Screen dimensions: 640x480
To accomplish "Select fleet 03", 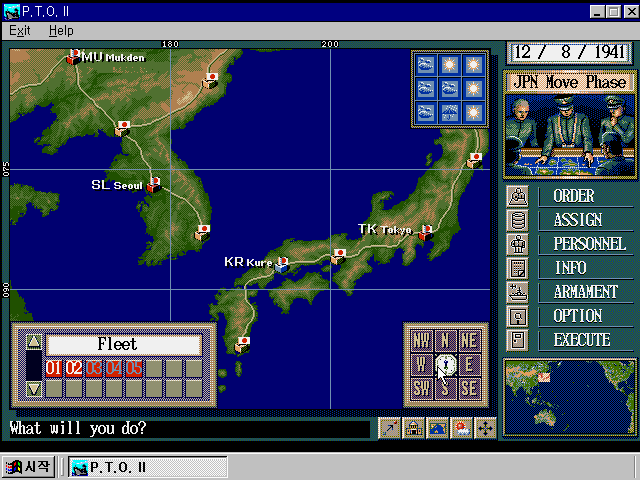I will 94,368.
